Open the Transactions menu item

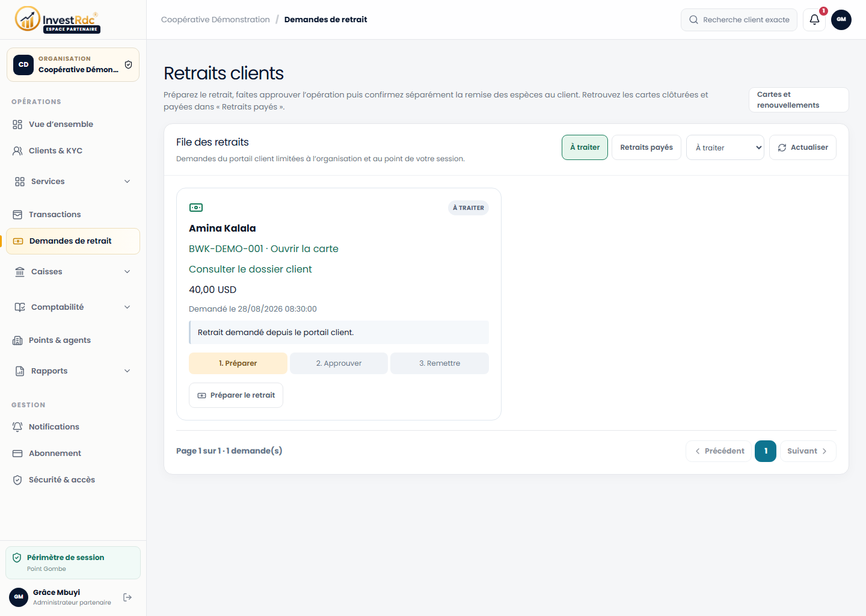point(73,215)
